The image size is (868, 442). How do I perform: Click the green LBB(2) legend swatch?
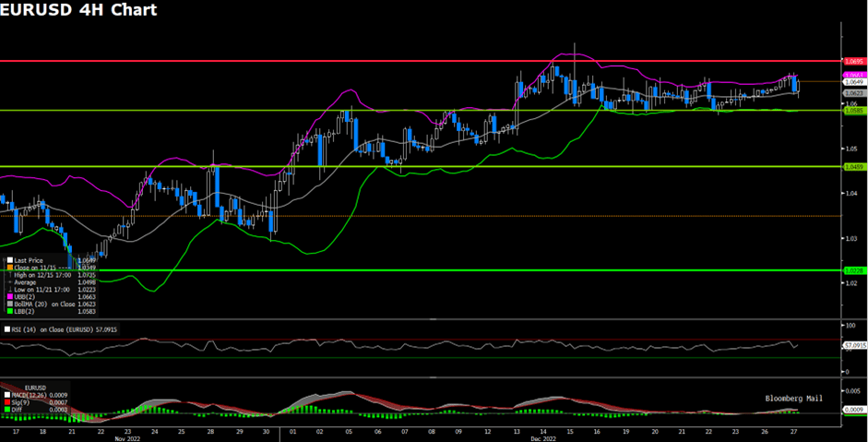coord(8,310)
